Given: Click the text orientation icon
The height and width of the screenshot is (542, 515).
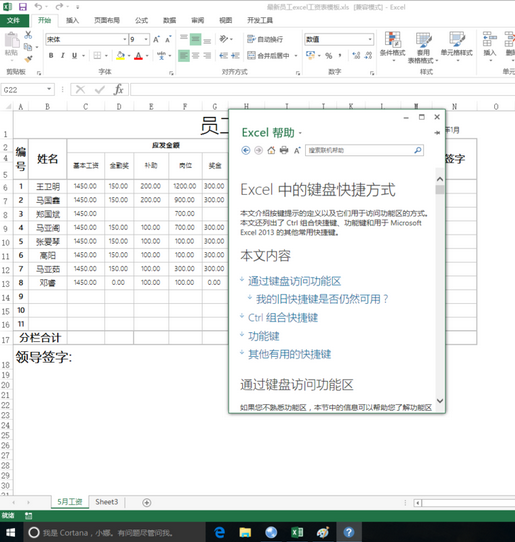Looking at the screenshot, I should (224, 39).
